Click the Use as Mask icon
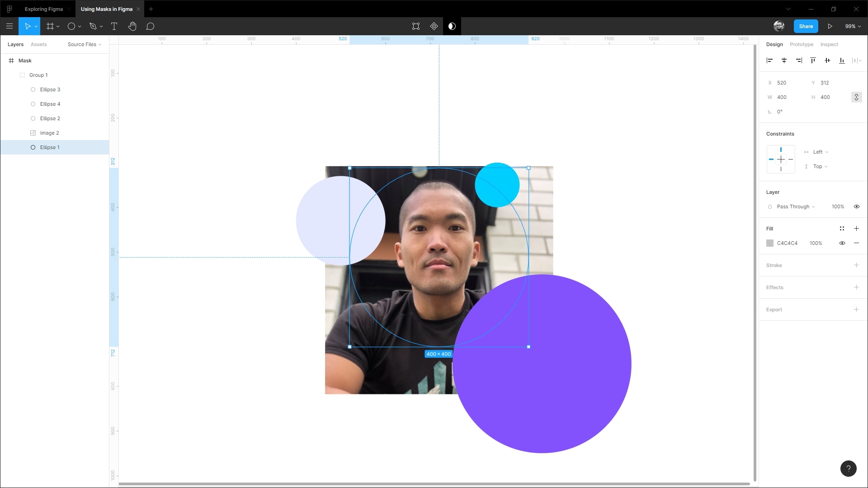The image size is (868, 488). 452,26
